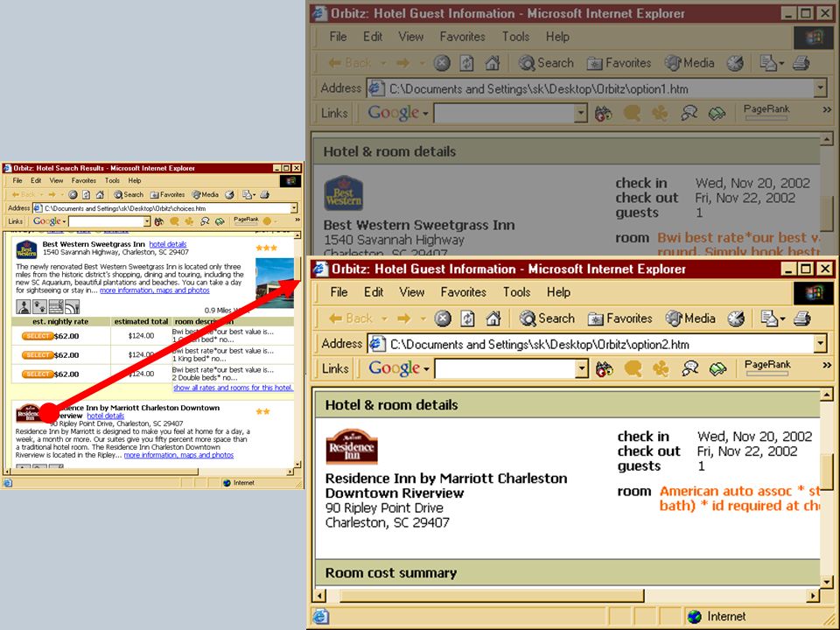Click Refresh icon in Hotel Search Results window
This screenshot has height=630, width=840.
coord(86,194)
